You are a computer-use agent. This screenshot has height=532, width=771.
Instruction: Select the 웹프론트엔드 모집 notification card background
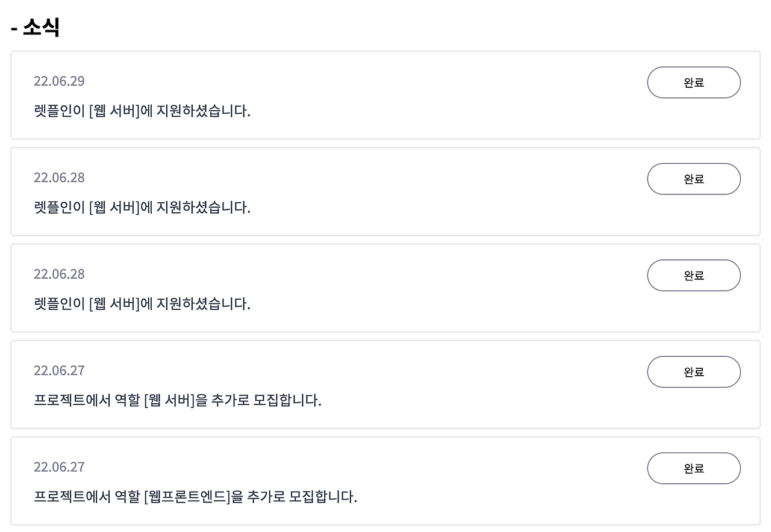[x=482, y=481]
